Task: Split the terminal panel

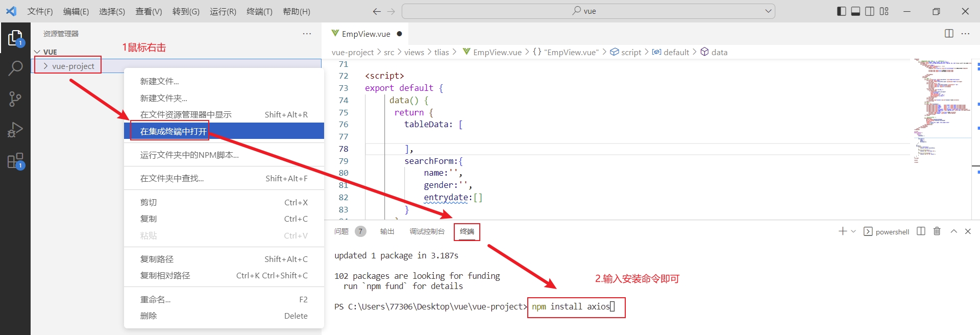Action: tap(921, 231)
